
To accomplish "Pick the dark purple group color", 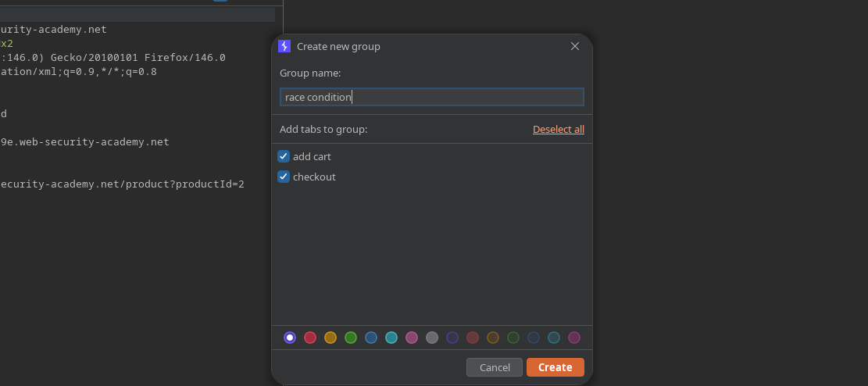I will [x=452, y=338].
